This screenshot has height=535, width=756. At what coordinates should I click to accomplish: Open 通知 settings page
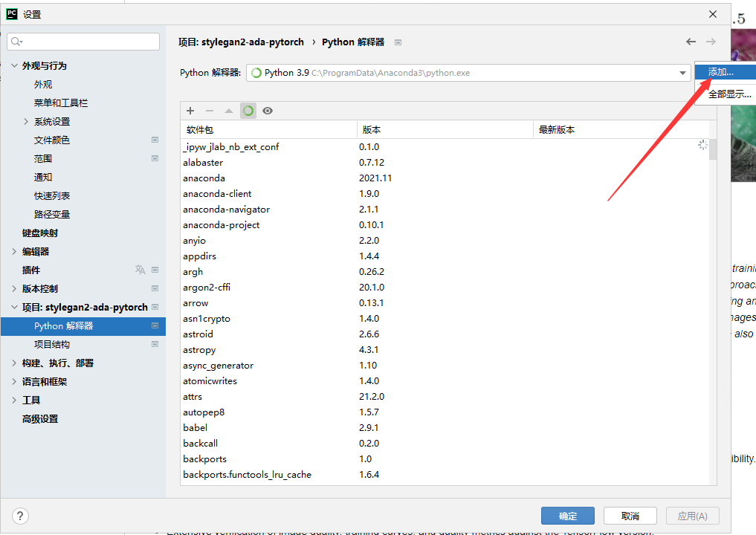tap(43, 177)
